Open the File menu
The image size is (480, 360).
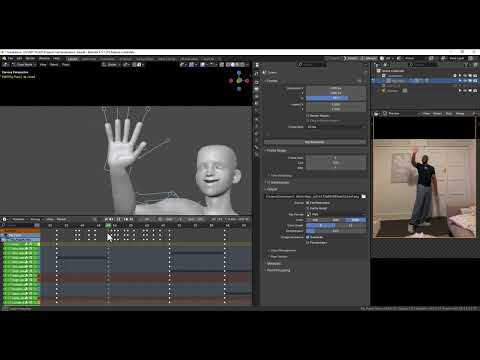click(x=11, y=58)
